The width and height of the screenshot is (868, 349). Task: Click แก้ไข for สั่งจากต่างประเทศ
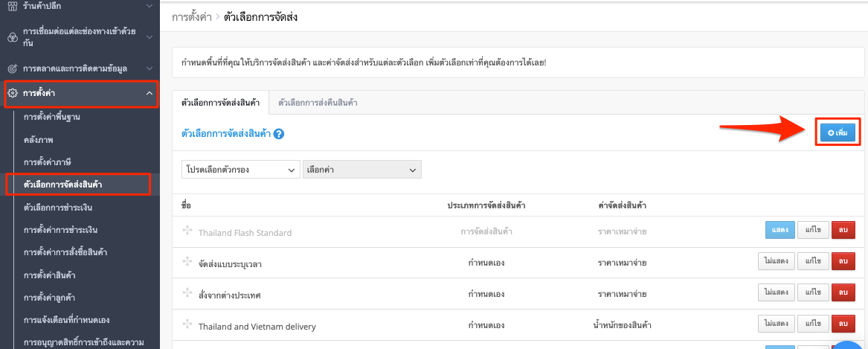click(x=813, y=292)
